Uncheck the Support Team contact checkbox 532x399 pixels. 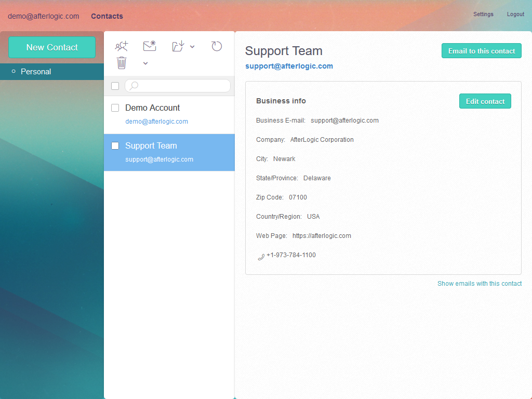click(115, 145)
